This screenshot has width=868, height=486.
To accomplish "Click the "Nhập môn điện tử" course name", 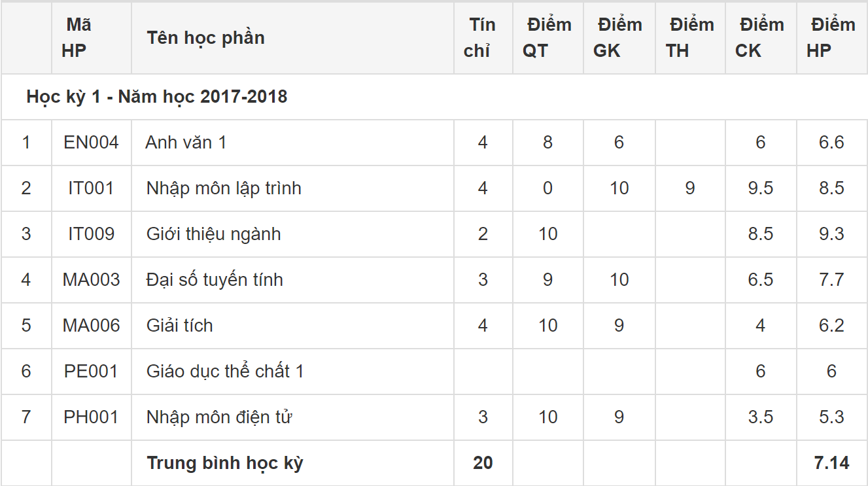I will [x=218, y=417].
